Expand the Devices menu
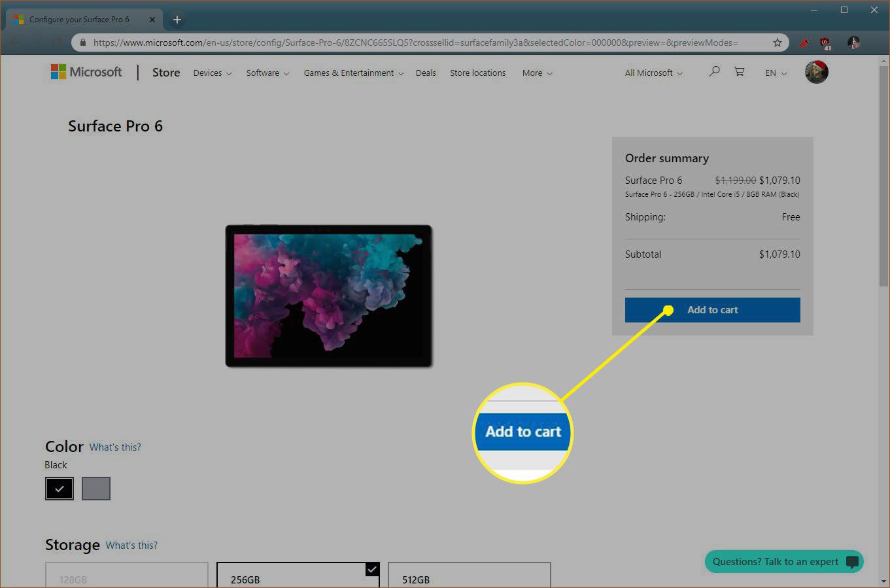 (213, 73)
